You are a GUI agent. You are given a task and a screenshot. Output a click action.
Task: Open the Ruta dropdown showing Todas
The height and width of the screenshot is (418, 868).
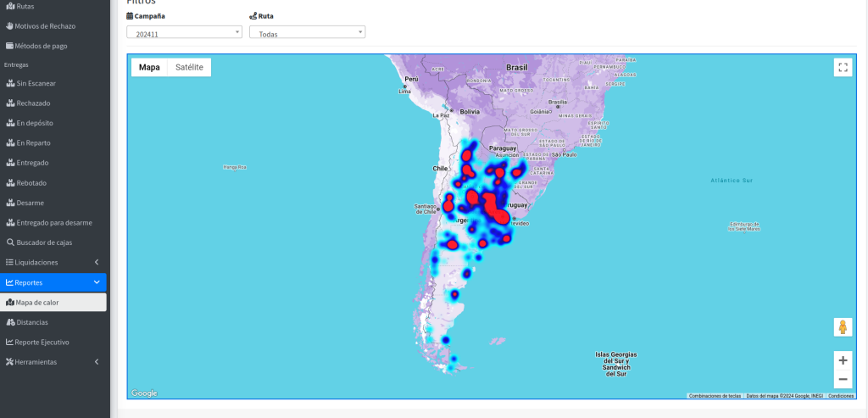[x=307, y=32]
